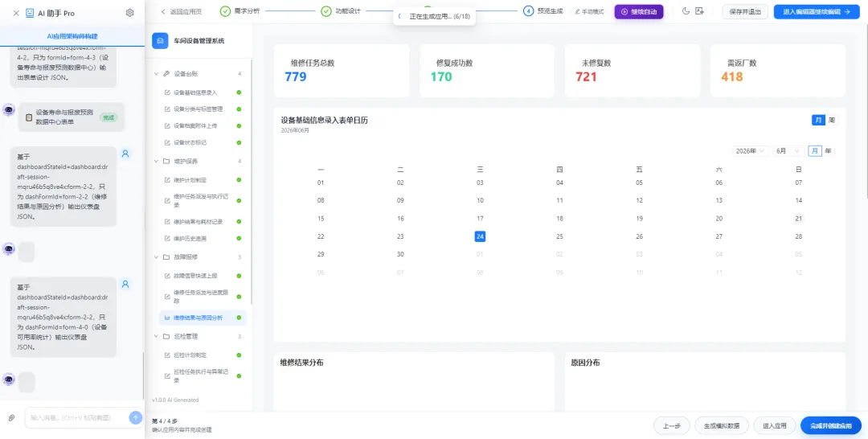The width and height of the screenshot is (868, 439).
Task: Click the image export icon in the top bar
Action: 700,11
